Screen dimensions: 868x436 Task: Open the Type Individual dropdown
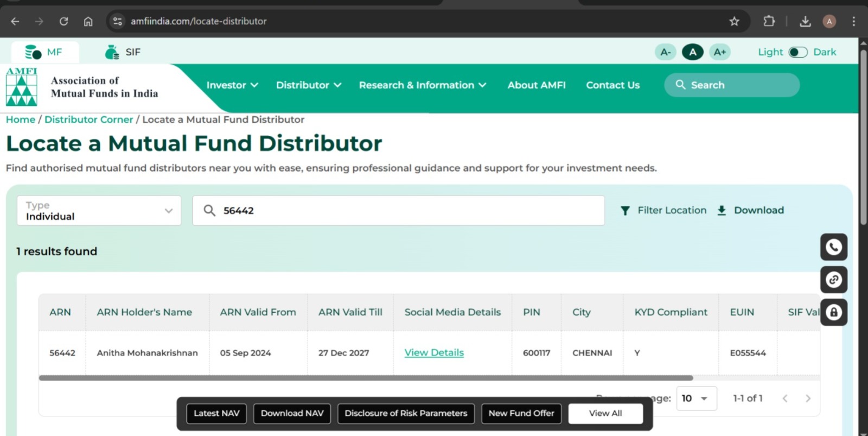[x=99, y=211]
